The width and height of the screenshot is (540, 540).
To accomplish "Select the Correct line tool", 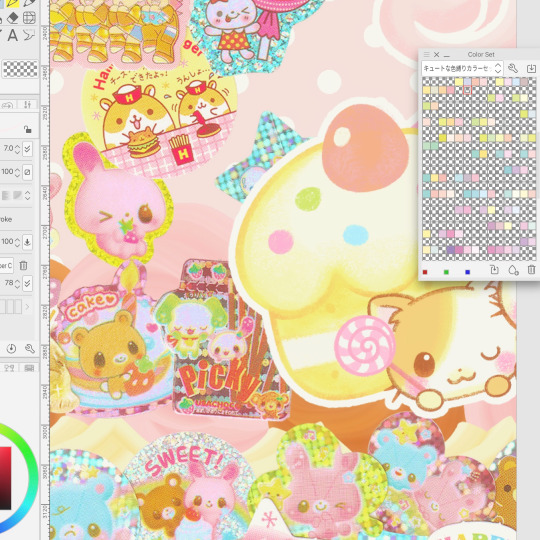I will click(x=29, y=35).
